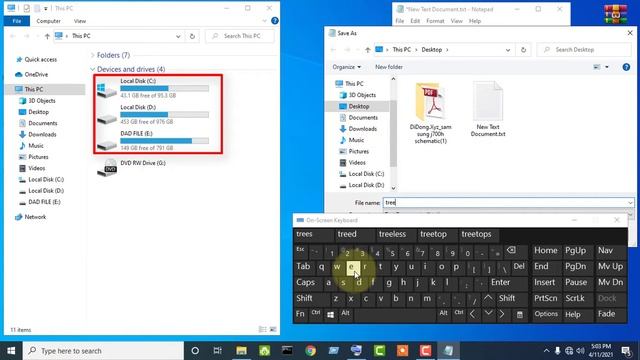Open Notepad's Help menu

click(x=475, y=21)
